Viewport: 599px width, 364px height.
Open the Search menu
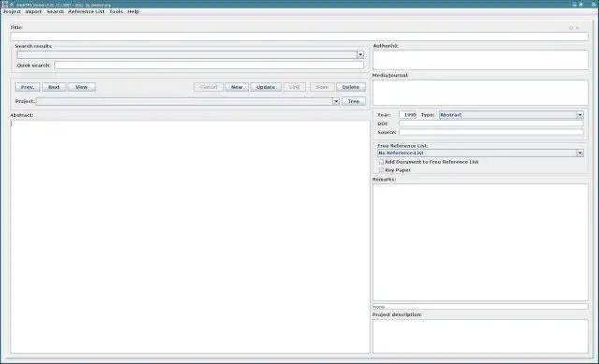click(x=55, y=11)
